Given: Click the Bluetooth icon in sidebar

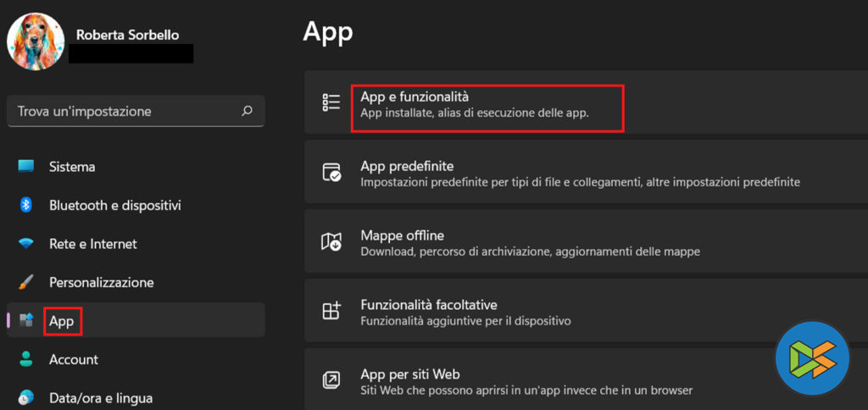Looking at the screenshot, I should pos(26,205).
